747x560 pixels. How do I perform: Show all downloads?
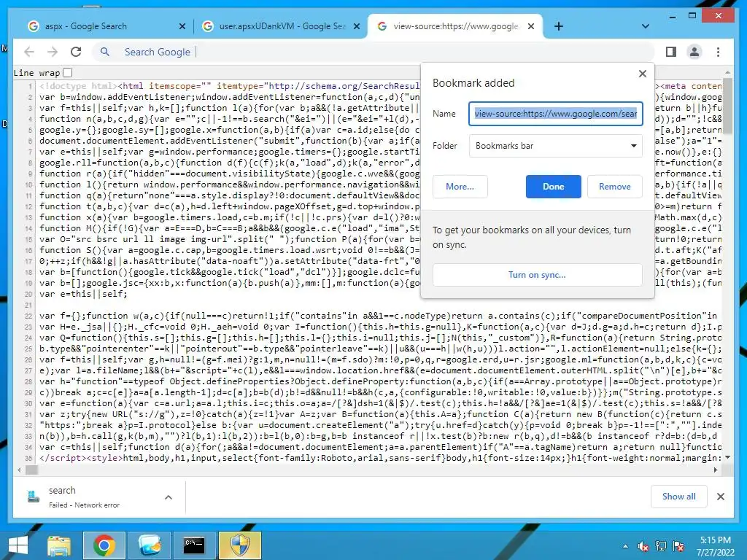tap(678, 497)
